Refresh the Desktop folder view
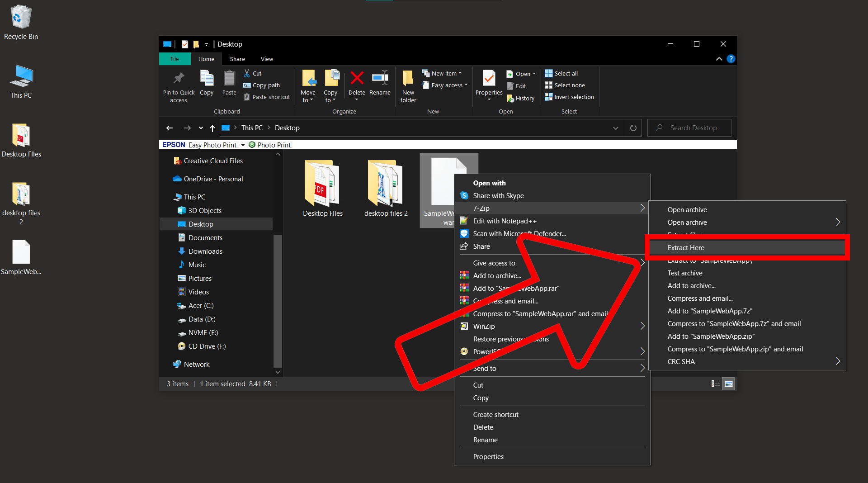Screen dimensions: 868x483 click(633, 128)
